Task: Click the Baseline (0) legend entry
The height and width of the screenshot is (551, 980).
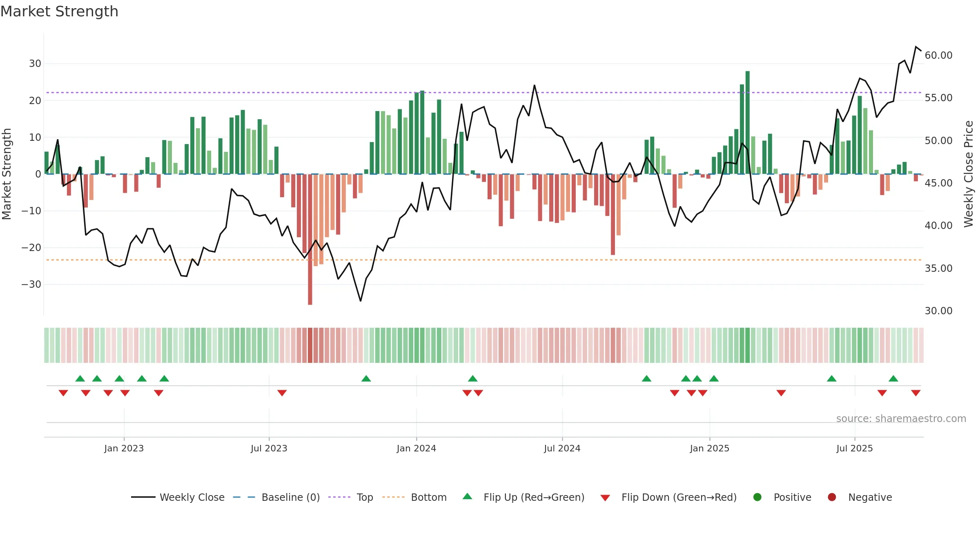Action: [x=276, y=497]
